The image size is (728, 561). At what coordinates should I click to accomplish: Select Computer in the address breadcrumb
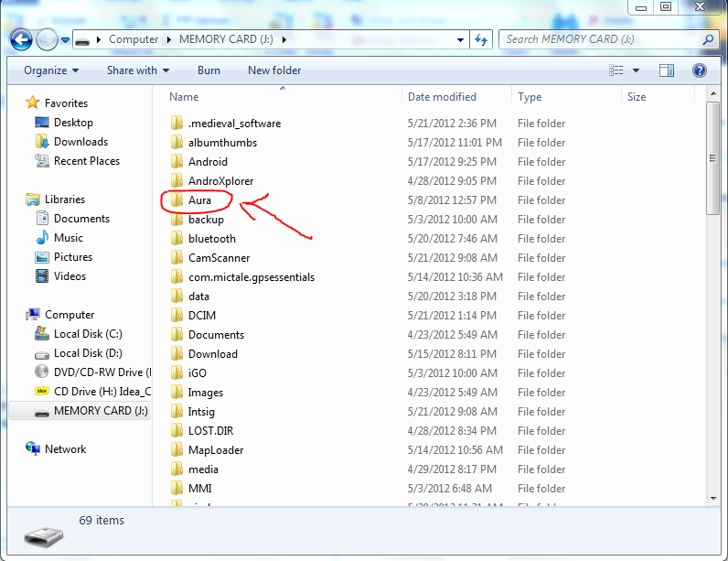coord(134,40)
